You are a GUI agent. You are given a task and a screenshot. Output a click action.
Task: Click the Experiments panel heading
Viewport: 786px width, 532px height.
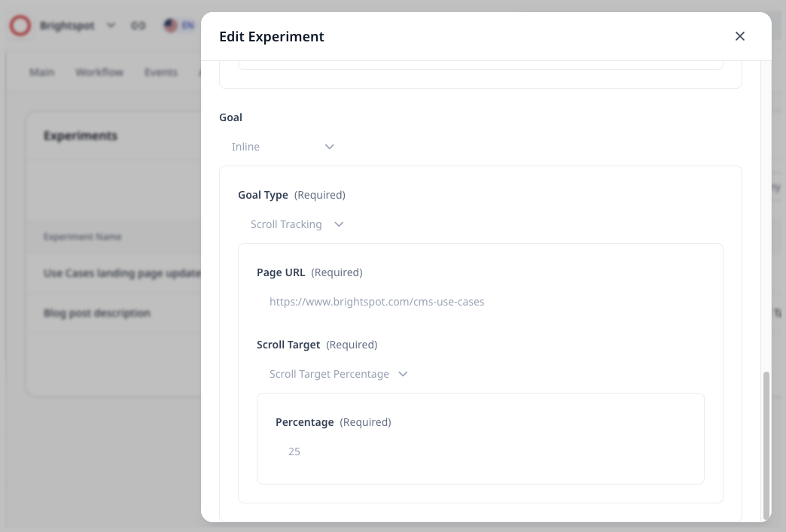point(81,135)
